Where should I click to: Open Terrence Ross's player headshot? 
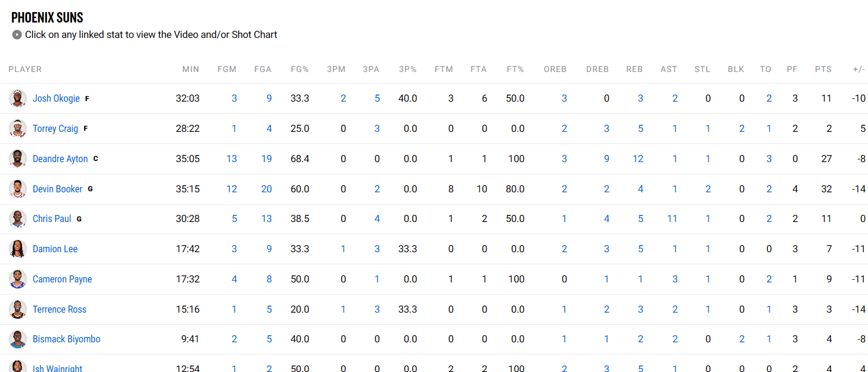18,309
